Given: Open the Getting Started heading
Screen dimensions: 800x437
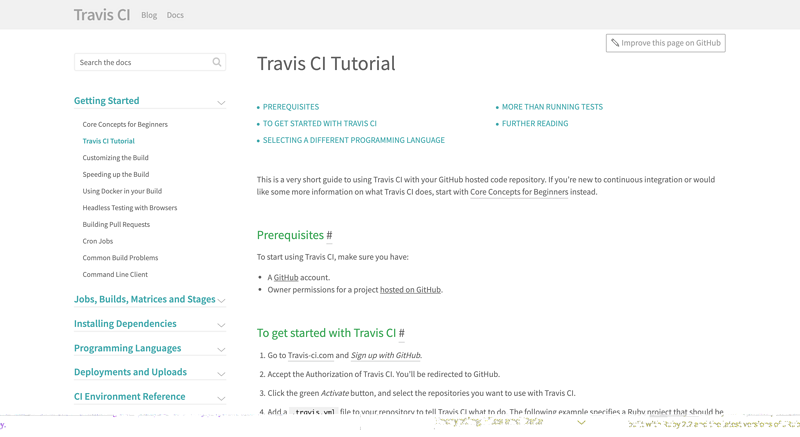Looking at the screenshot, I should coord(107,100).
